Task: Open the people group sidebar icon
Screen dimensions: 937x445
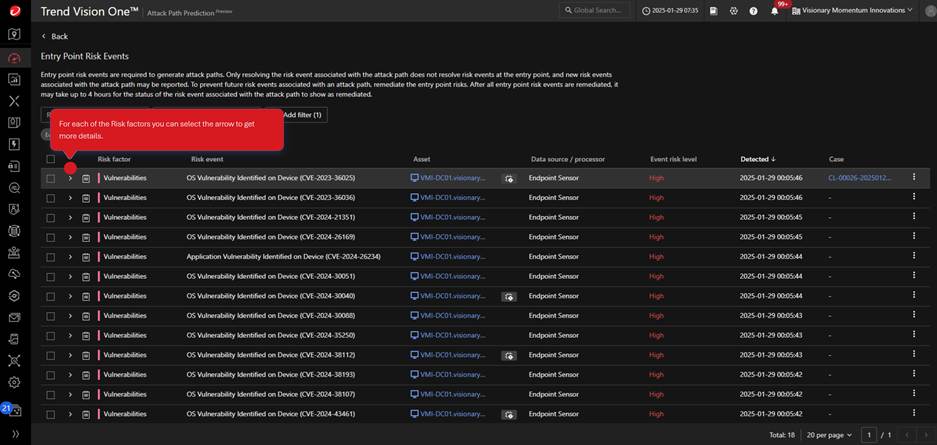Action: coord(14,253)
